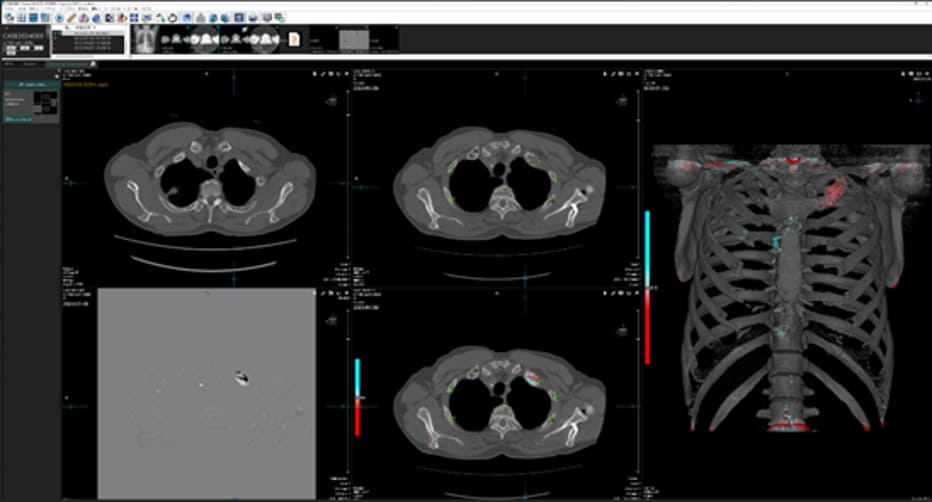Select the gray subtraction image thumbnail
The width and height of the screenshot is (932, 502).
354,40
